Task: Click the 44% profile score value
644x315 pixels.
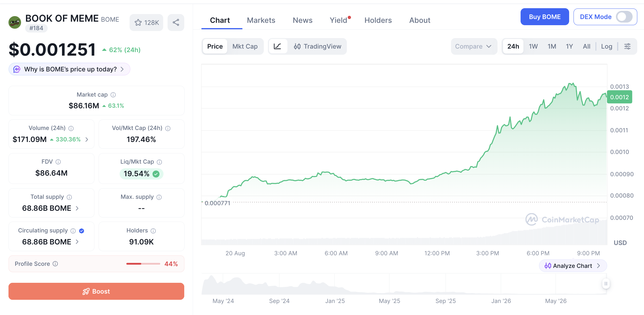Action: click(x=171, y=264)
